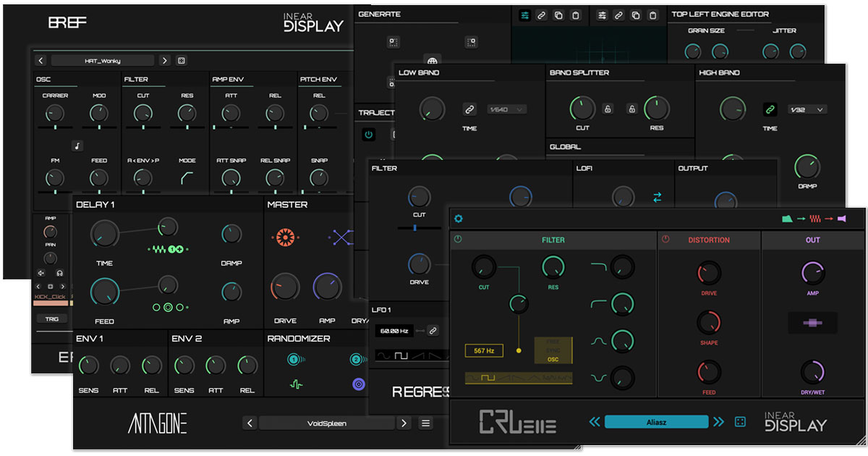This screenshot has width=868, height=456.
Task: Click the randomize dice icon beside HAT_Wonky preset
Action: point(182,61)
